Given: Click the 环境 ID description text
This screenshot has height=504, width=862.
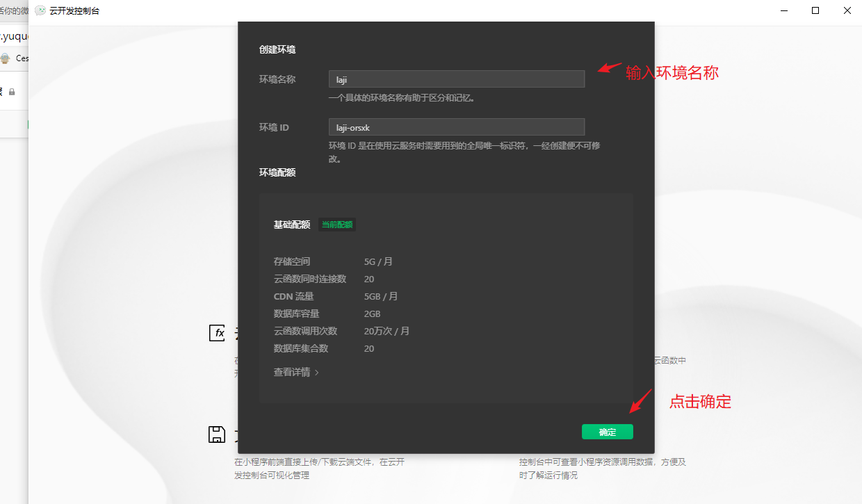Looking at the screenshot, I should click(464, 152).
